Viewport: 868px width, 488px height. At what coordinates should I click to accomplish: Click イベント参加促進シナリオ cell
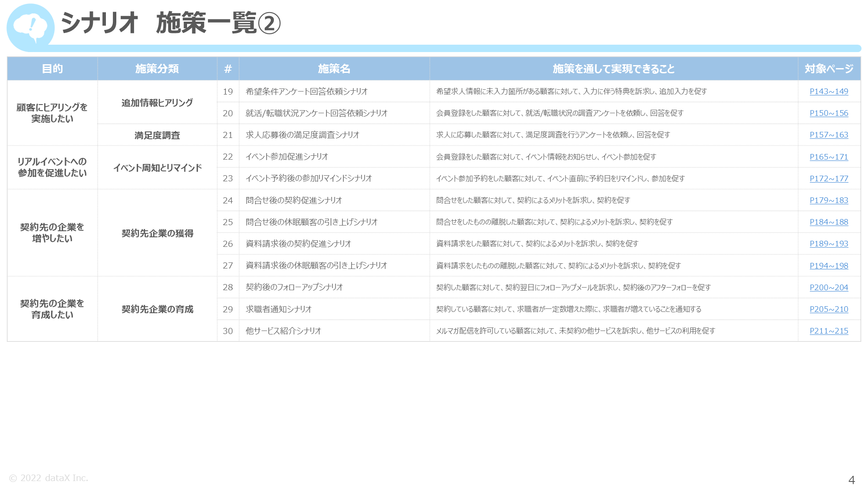click(334, 157)
